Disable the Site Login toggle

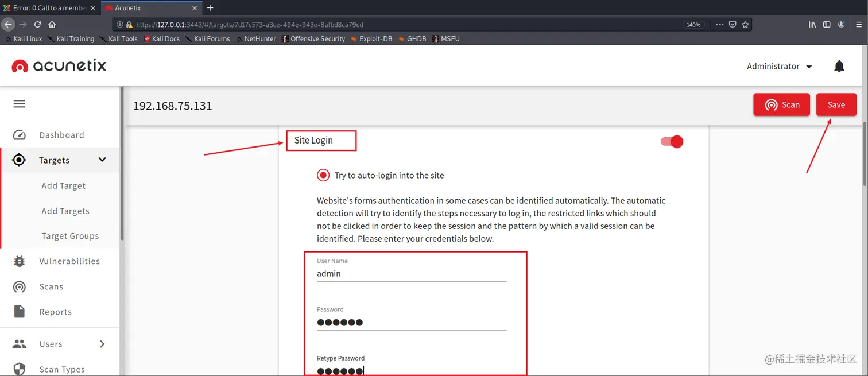coord(671,141)
